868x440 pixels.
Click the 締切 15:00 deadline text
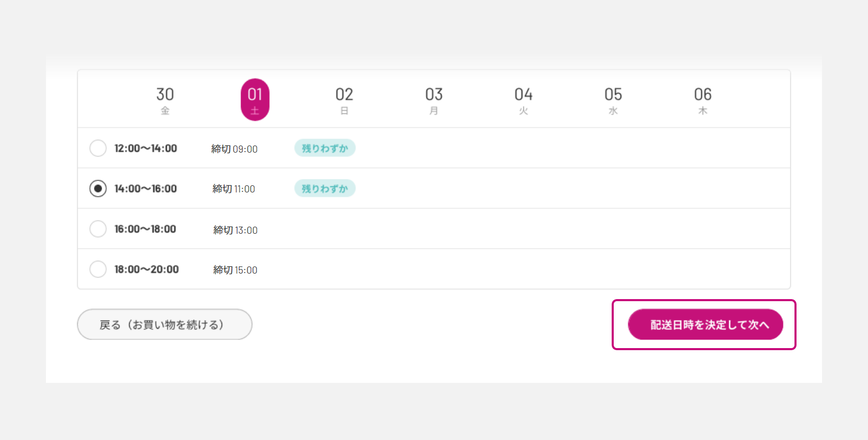click(x=235, y=270)
